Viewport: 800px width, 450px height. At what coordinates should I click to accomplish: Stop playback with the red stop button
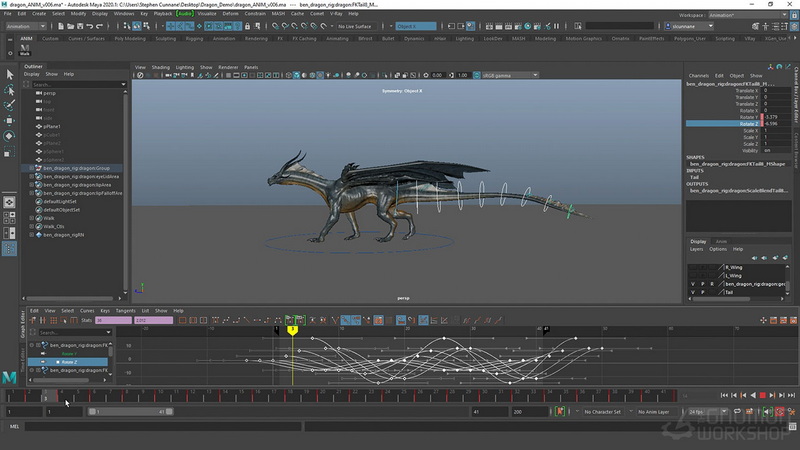pos(763,395)
